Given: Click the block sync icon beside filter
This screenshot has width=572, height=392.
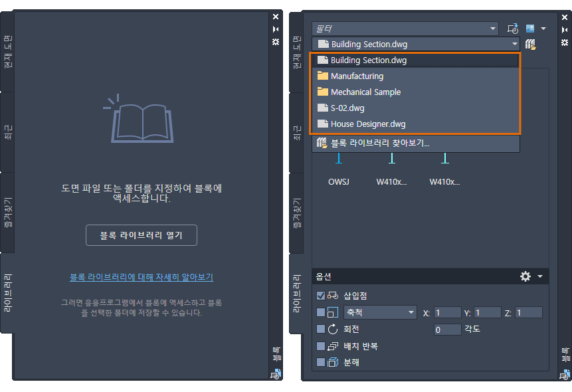Looking at the screenshot, I should point(513,29).
